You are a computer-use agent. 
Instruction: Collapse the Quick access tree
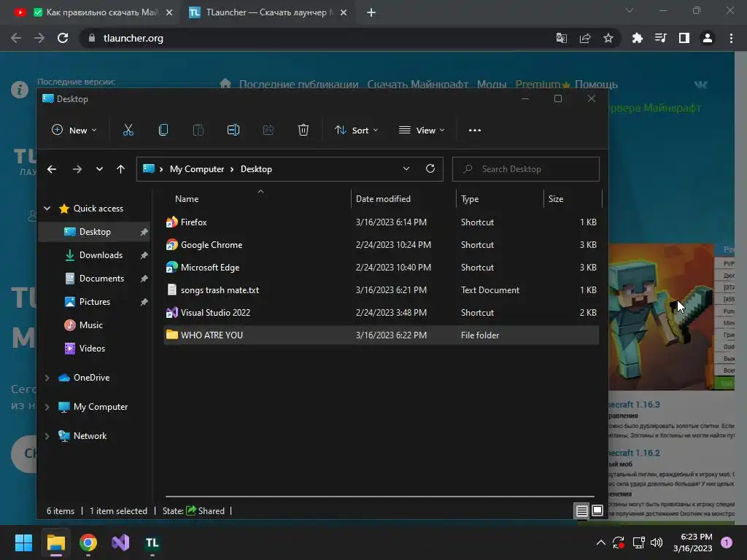[x=47, y=208]
